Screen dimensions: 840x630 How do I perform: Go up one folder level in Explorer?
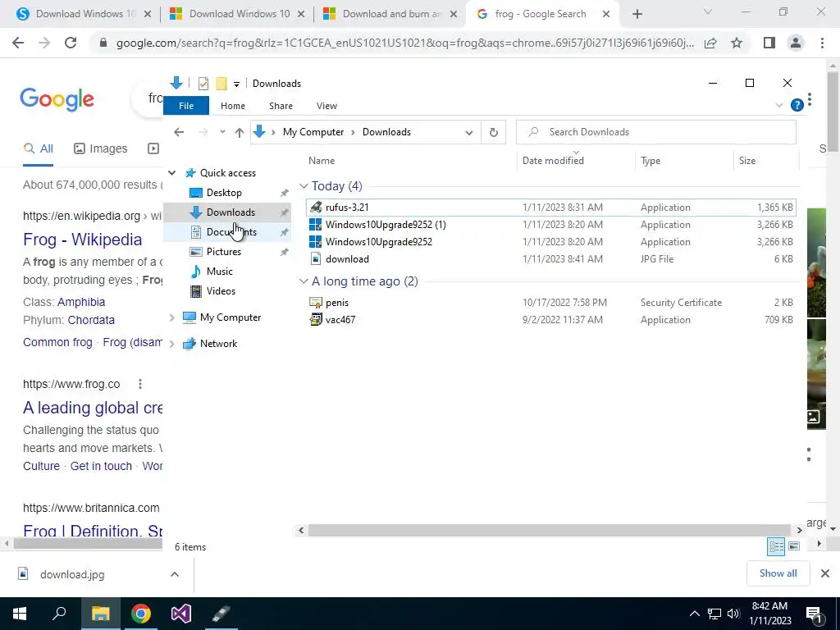pyautogui.click(x=240, y=132)
